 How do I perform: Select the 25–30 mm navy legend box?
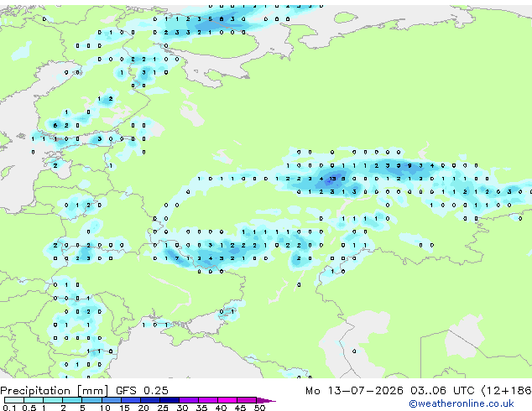click(169, 400)
